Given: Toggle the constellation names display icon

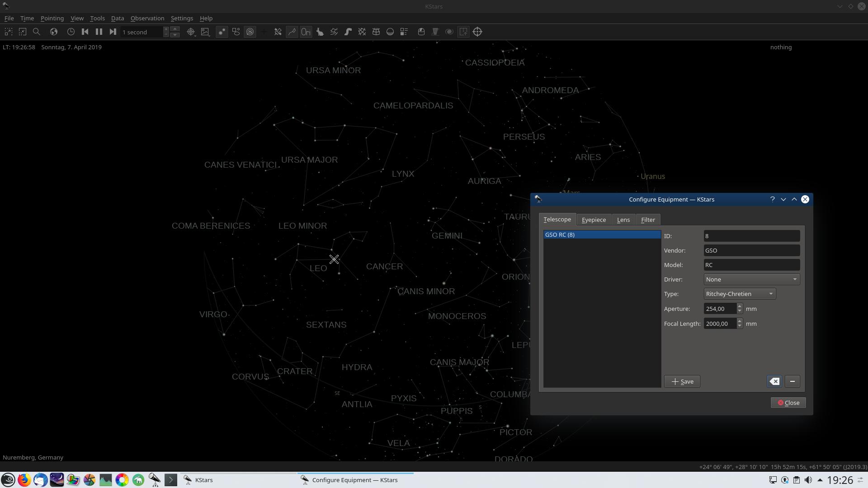Looking at the screenshot, I should click(306, 32).
